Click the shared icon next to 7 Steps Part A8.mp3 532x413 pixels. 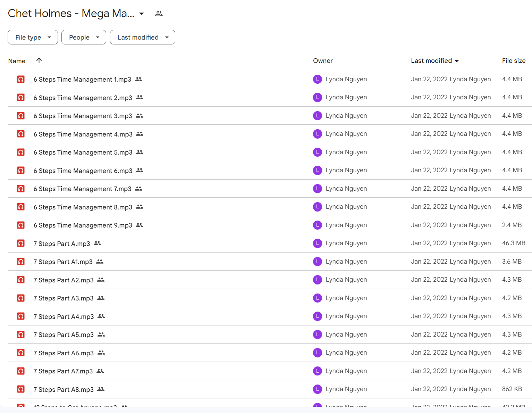click(101, 389)
